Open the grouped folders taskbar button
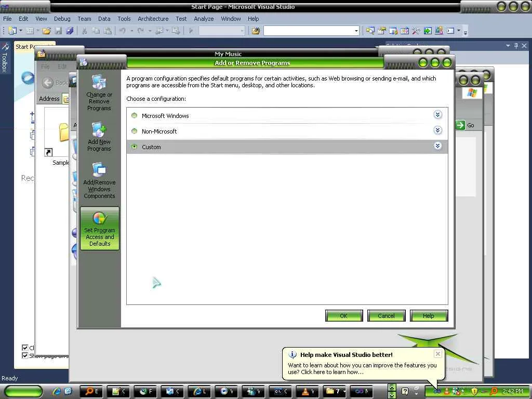This screenshot has height=399, width=532. click(335, 391)
